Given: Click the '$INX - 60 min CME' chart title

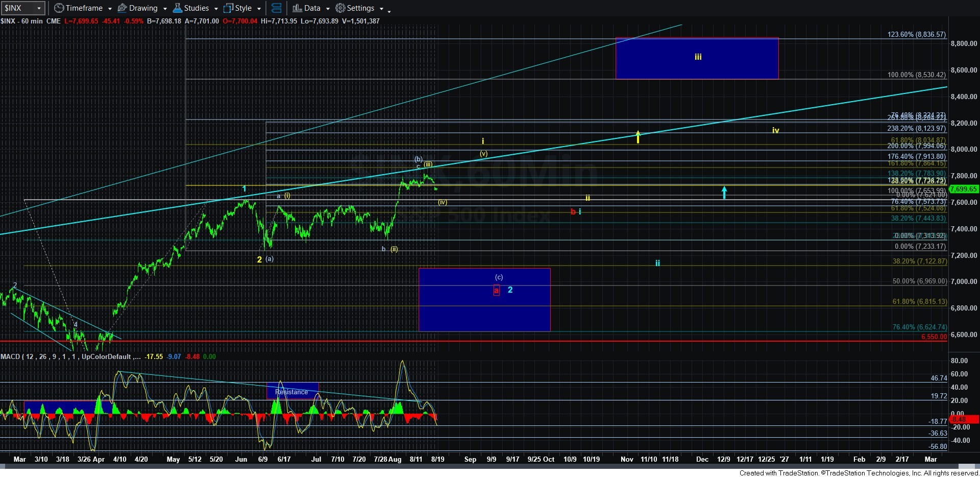Looking at the screenshot, I should [31, 21].
